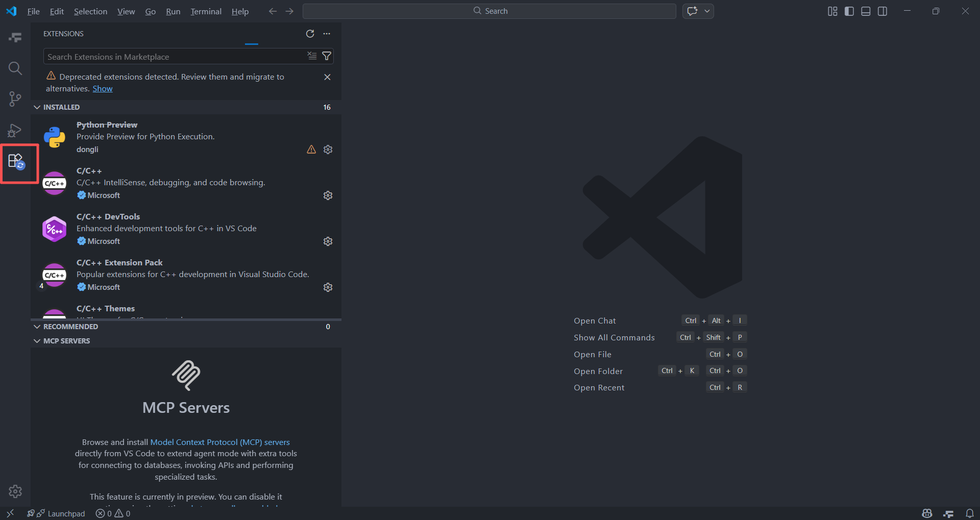Screen dimensions: 980x520
Task: Click the C/C++ DevTools hexagon logo
Action: (x=55, y=229)
